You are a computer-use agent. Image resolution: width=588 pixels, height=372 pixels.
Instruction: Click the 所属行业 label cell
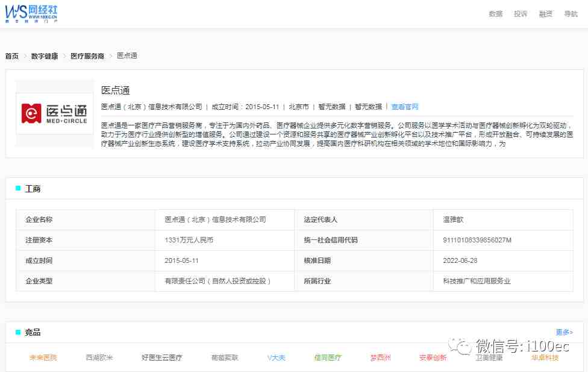click(317, 281)
